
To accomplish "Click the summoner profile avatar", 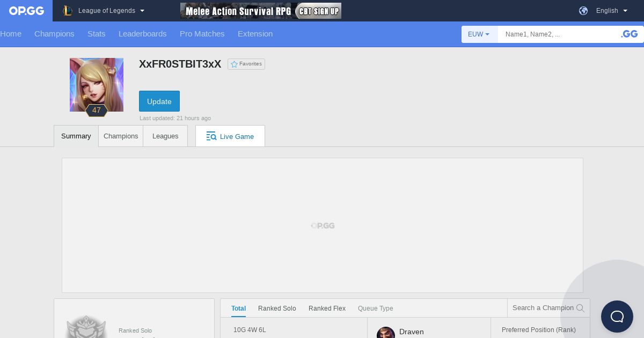I will tap(97, 85).
